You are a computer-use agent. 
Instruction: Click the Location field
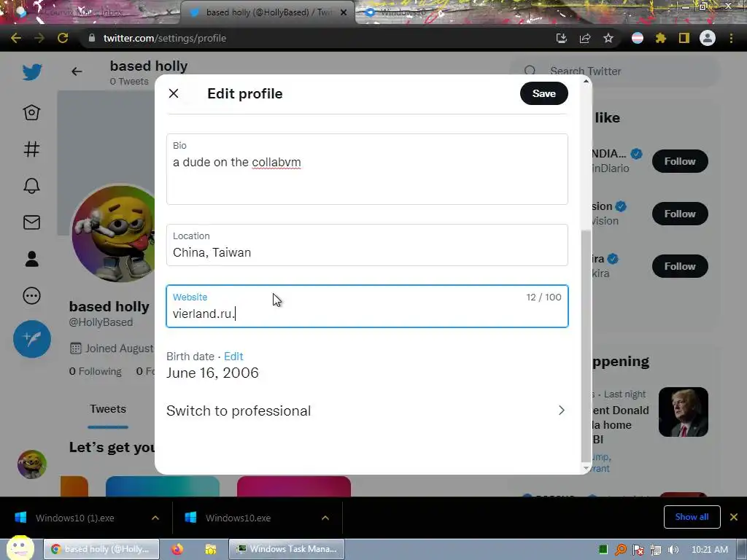tap(367, 245)
